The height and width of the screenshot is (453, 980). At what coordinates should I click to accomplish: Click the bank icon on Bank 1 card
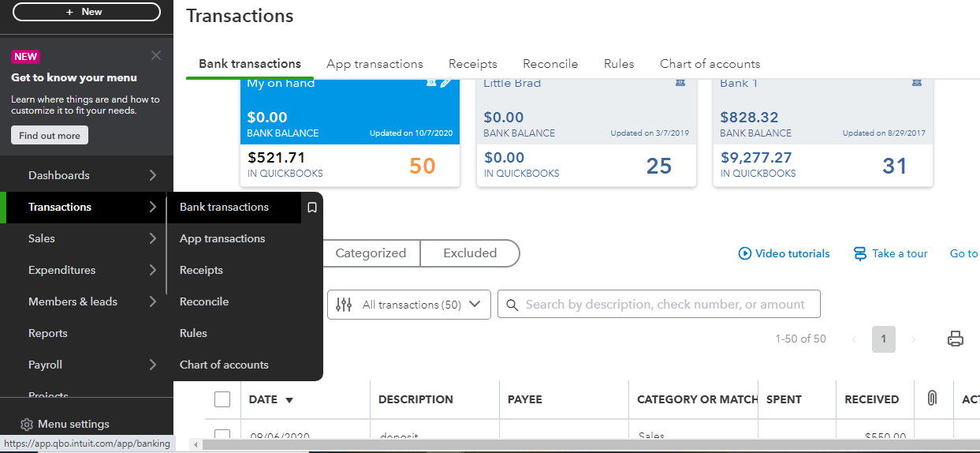916,83
